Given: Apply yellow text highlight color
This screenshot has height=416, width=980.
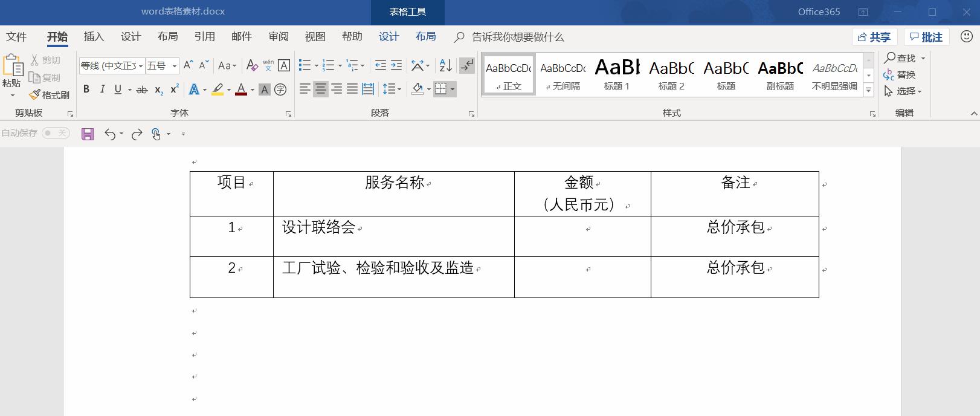Looking at the screenshot, I should [218, 89].
